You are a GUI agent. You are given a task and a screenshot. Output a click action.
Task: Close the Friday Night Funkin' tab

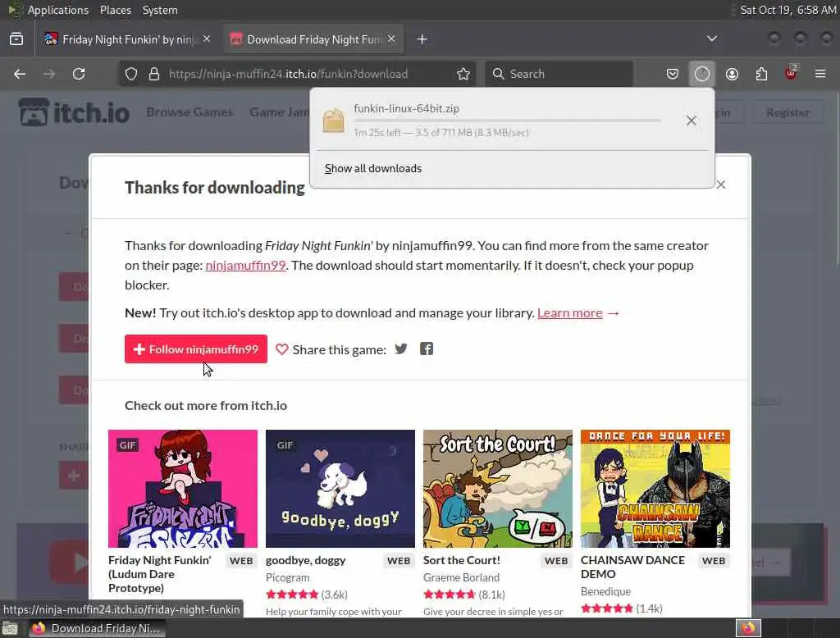207,39
